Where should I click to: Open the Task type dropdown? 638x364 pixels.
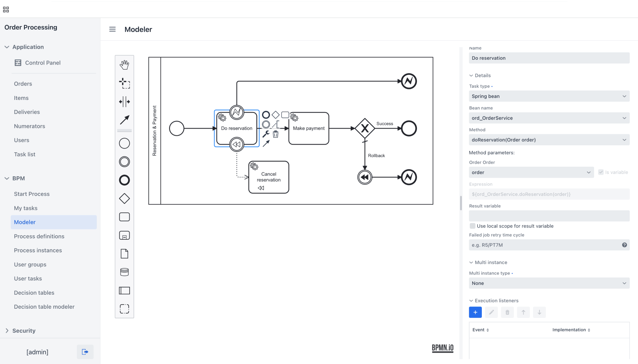pyautogui.click(x=549, y=96)
